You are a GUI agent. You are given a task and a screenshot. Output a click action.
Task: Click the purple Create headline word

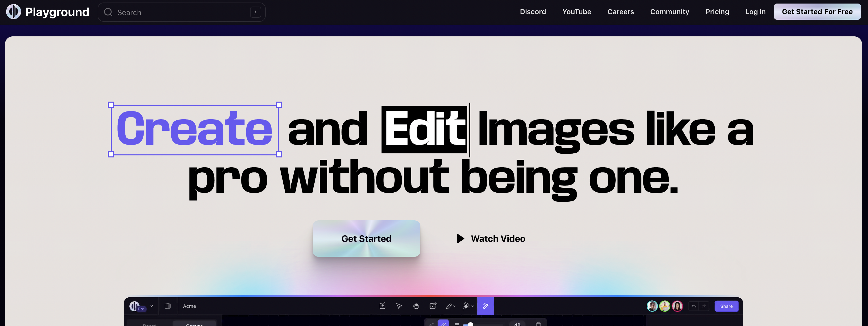(195, 129)
